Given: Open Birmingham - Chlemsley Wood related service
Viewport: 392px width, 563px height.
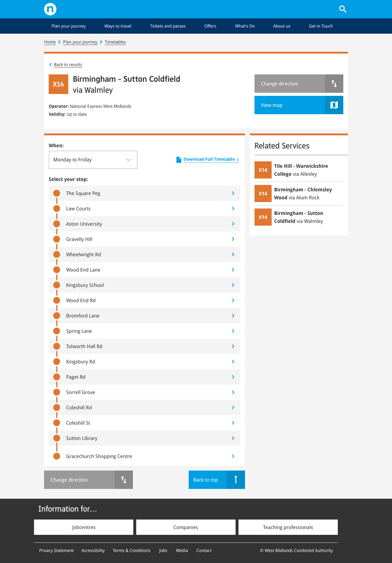Looking at the screenshot, I should tap(299, 193).
